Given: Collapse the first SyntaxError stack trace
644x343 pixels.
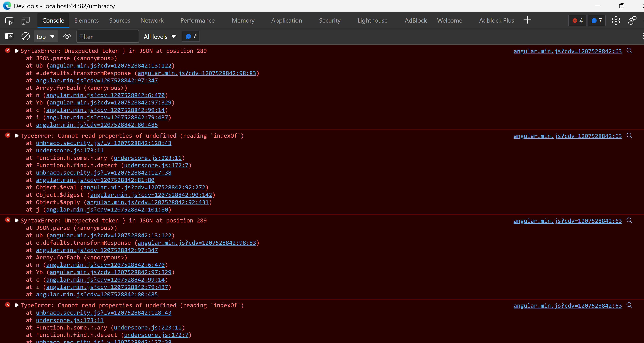Looking at the screenshot, I should [17, 51].
